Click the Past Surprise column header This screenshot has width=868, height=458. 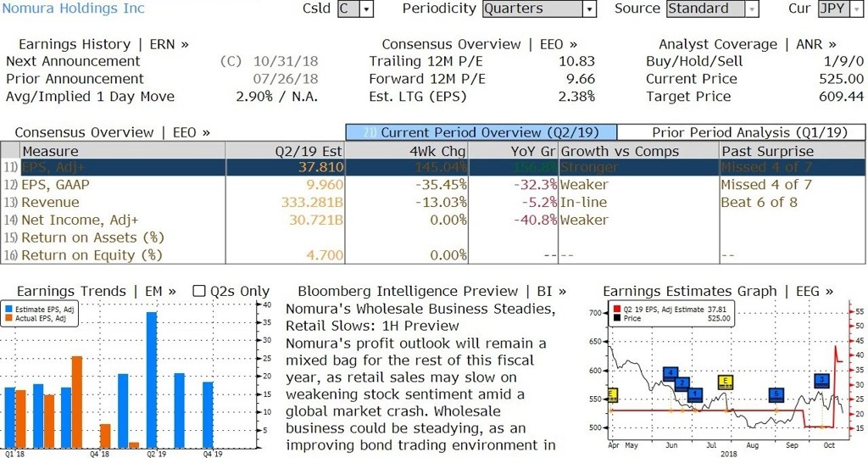pos(793,151)
